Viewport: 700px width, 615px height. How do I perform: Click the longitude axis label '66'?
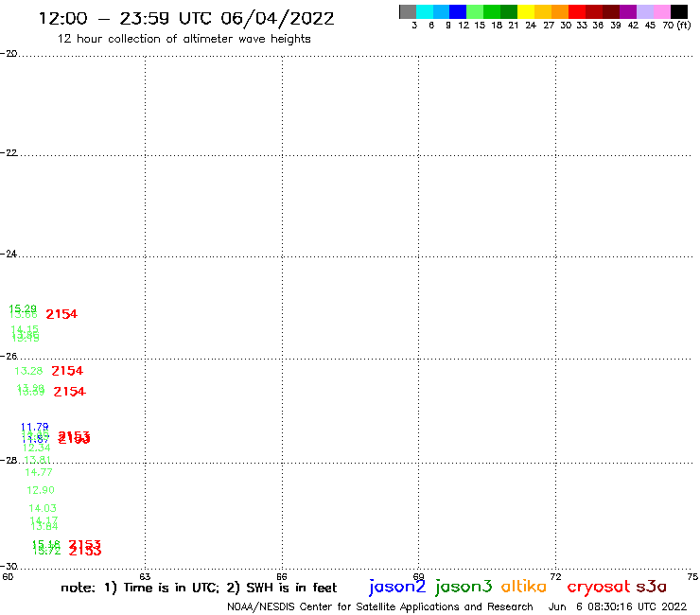click(x=282, y=576)
